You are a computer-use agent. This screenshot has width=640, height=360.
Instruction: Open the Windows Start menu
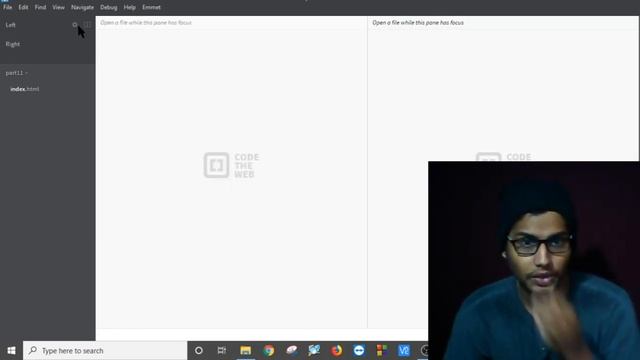11,351
